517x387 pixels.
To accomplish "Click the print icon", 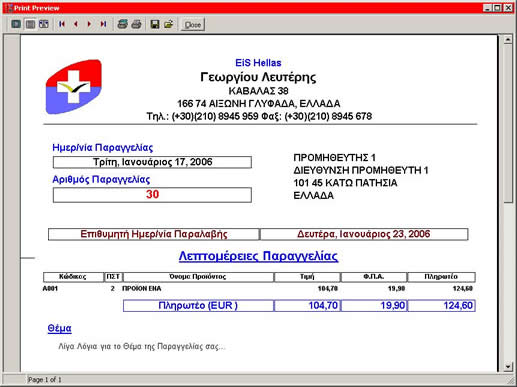I will (x=136, y=24).
